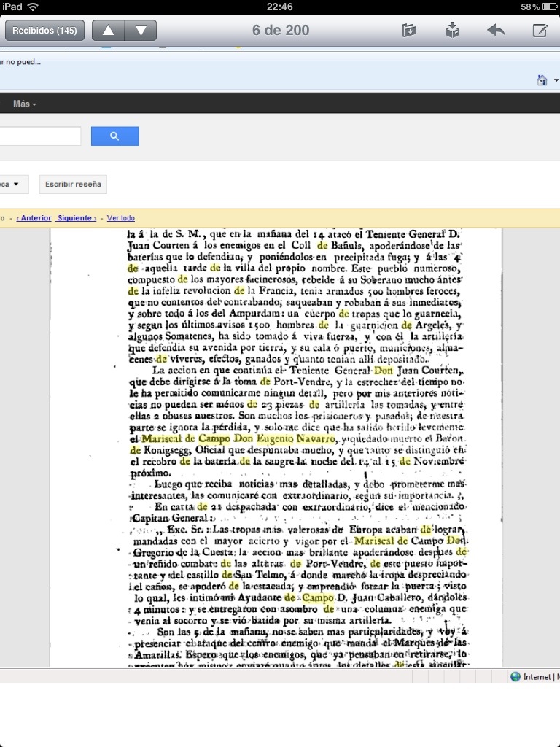Open the Ver todo link
Image resolution: width=560 pixels, height=747 pixels.
click(x=121, y=218)
